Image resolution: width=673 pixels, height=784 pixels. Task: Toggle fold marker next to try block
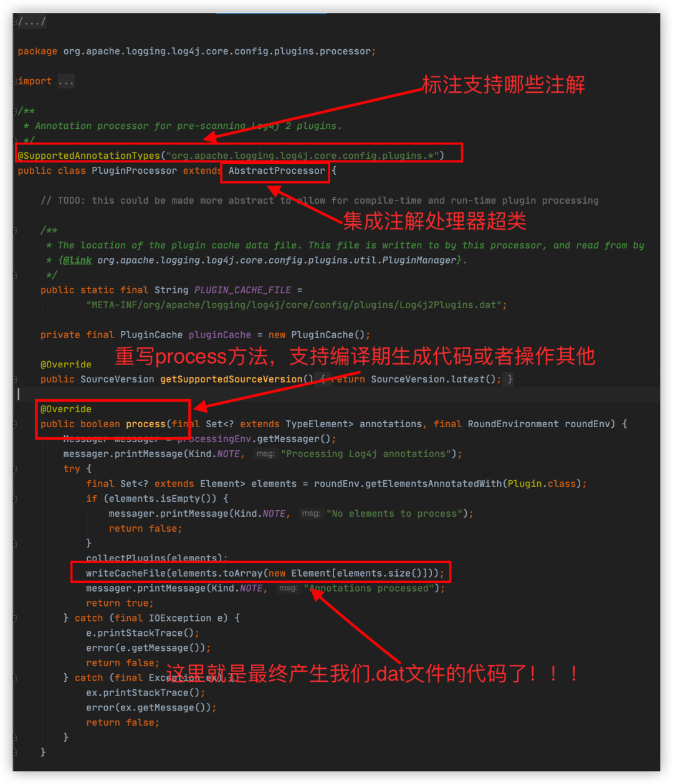point(15,470)
